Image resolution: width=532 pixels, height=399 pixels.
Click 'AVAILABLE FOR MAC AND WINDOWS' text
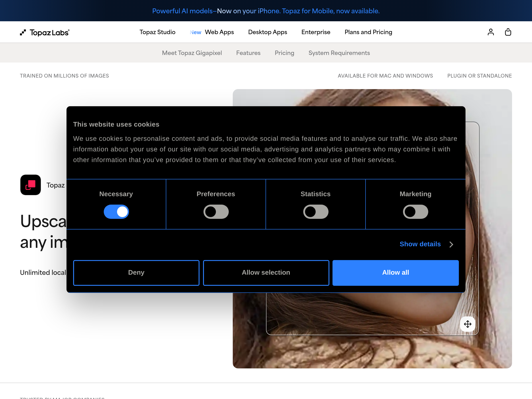[385, 76]
